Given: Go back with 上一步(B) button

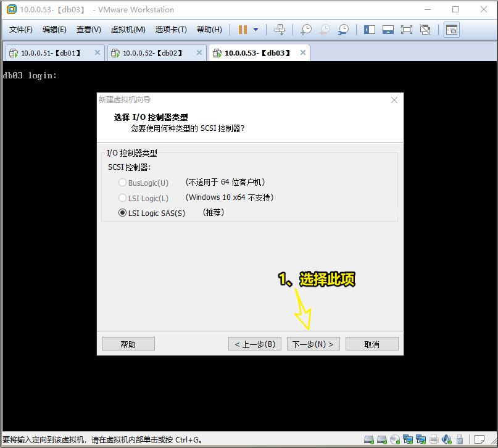Looking at the screenshot, I should (x=255, y=344).
